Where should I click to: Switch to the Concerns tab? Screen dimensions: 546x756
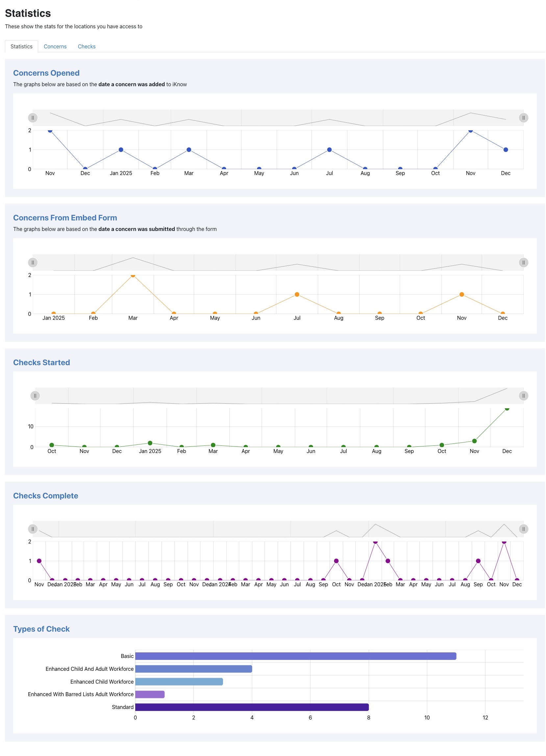pyautogui.click(x=55, y=47)
